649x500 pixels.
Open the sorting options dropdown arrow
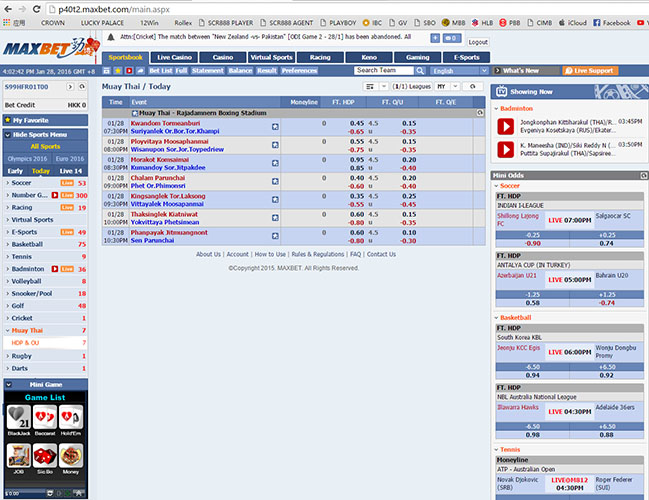[384, 87]
